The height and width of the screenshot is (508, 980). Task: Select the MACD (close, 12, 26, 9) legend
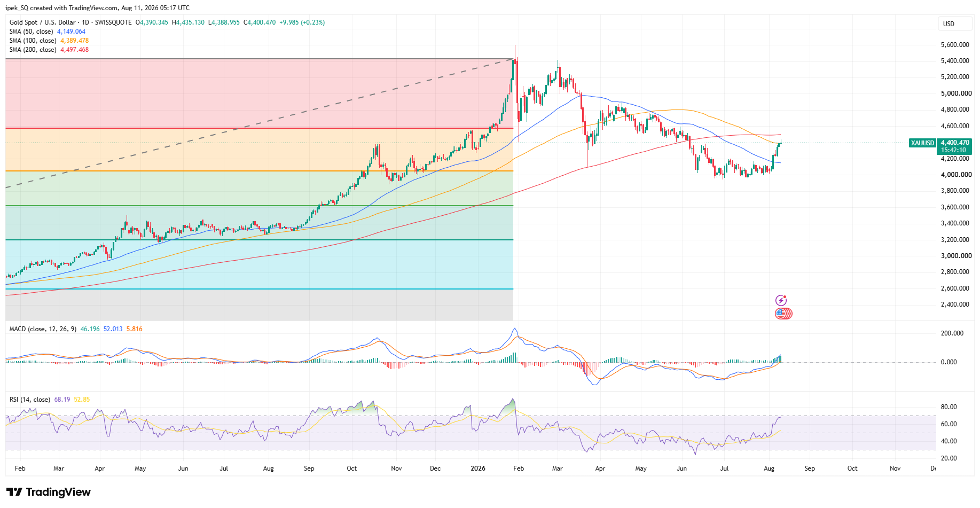tap(43, 329)
